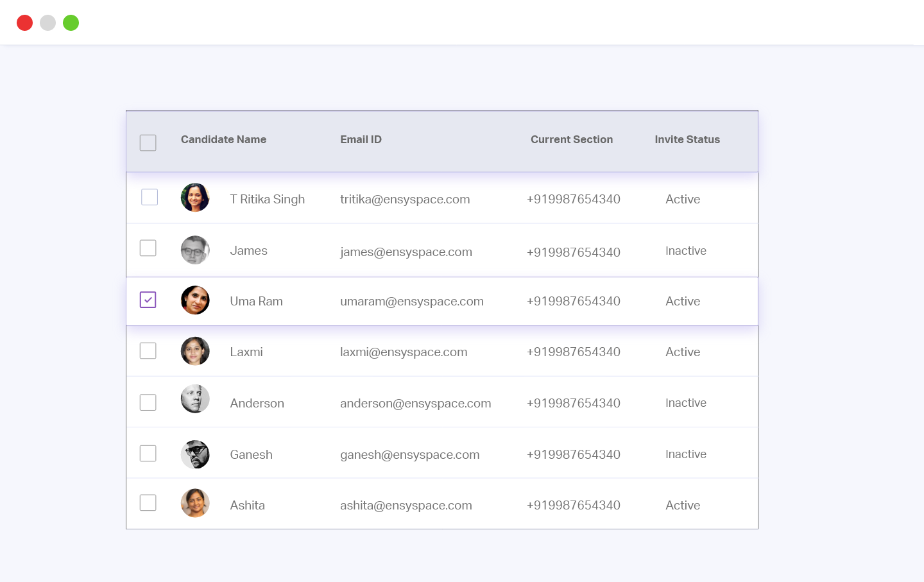924x582 pixels.
Task: Toggle the select-all checkbox in header
Action: 148,142
